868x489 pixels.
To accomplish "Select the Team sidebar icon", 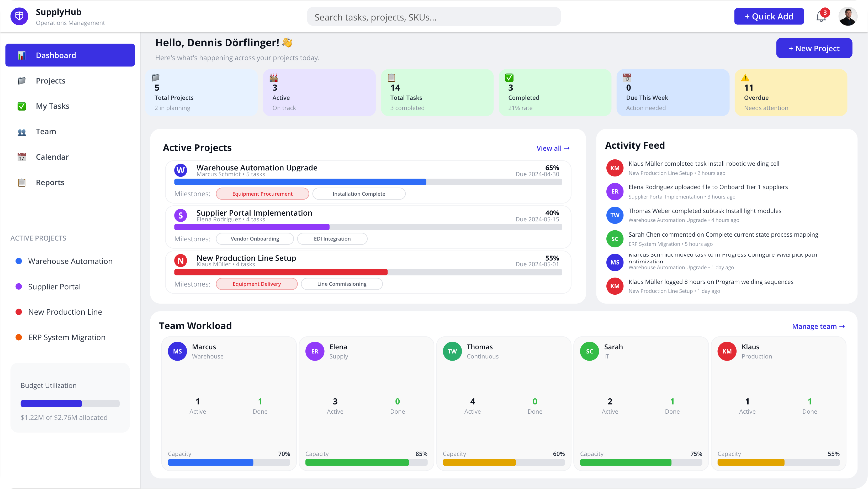I will (x=22, y=132).
